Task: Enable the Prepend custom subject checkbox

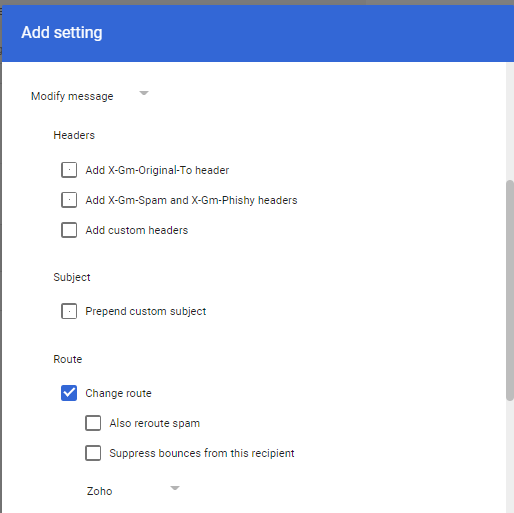Action: point(69,311)
